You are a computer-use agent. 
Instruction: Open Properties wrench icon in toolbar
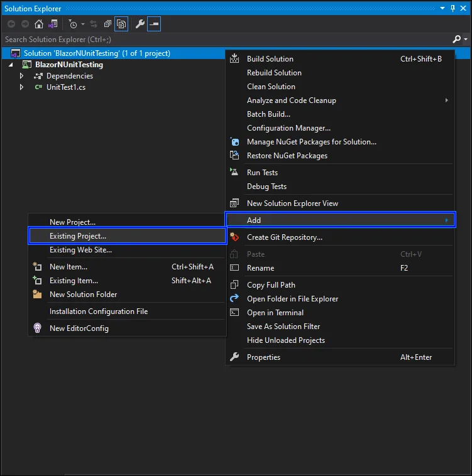tap(140, 24)
